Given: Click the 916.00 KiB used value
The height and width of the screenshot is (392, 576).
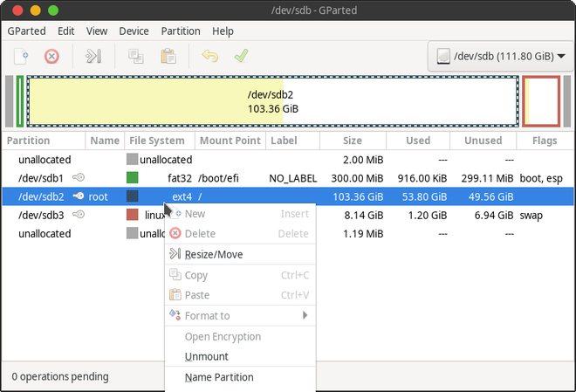Looking at the screenshot, I should tap(422, 179).
